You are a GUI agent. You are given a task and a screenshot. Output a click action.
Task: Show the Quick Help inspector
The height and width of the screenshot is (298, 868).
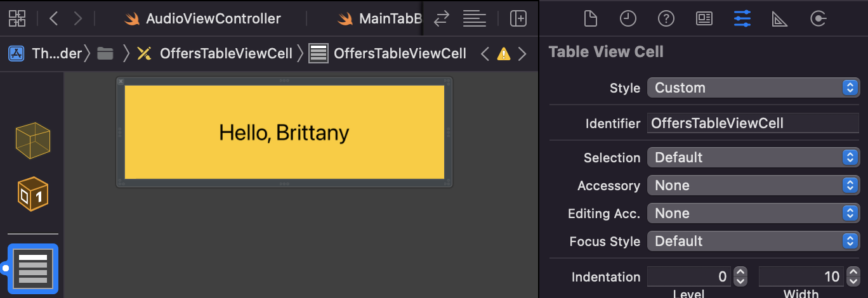[666, 18]
